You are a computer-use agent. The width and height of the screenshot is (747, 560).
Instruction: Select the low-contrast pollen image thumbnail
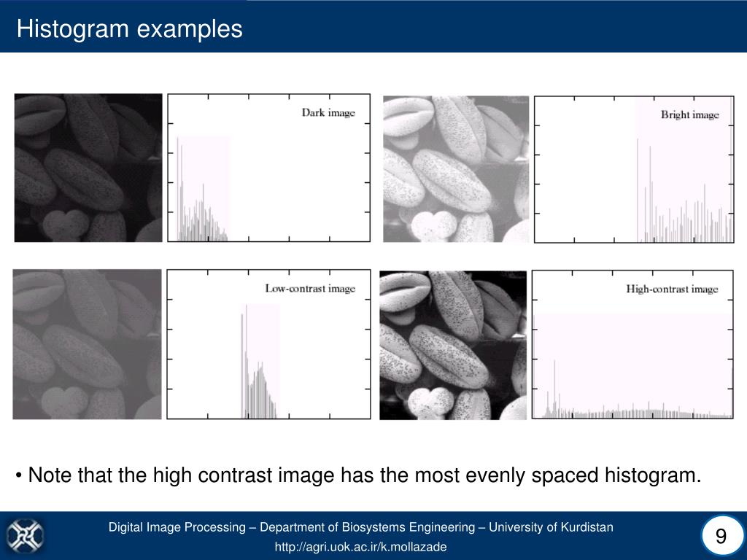coord(88,344)
